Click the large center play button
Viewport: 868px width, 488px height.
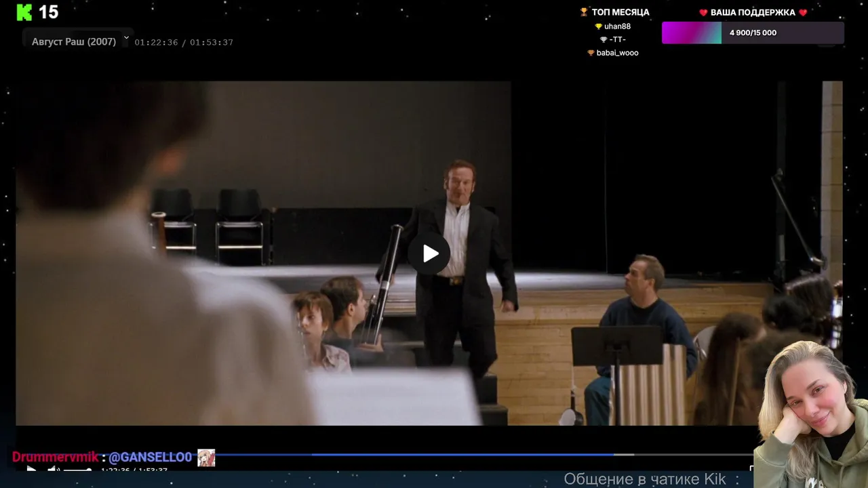(429, 253)
